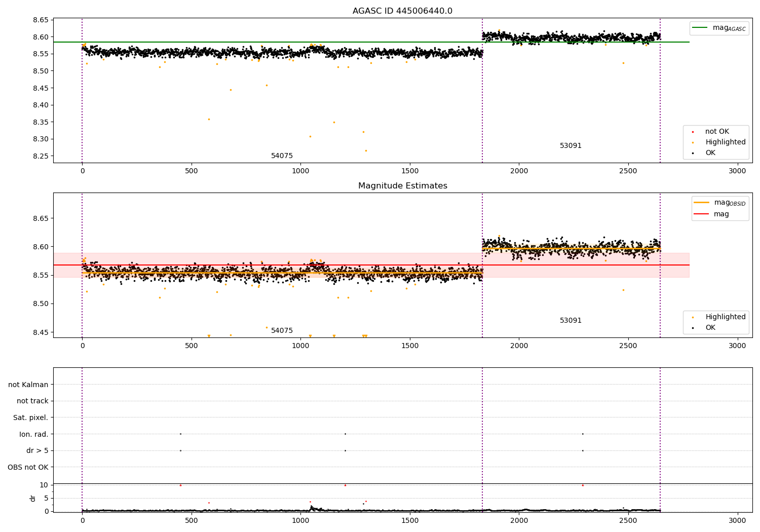Click the 'not track' axis label
Viewport: 760px width, 532px height.
coord(32,401)
